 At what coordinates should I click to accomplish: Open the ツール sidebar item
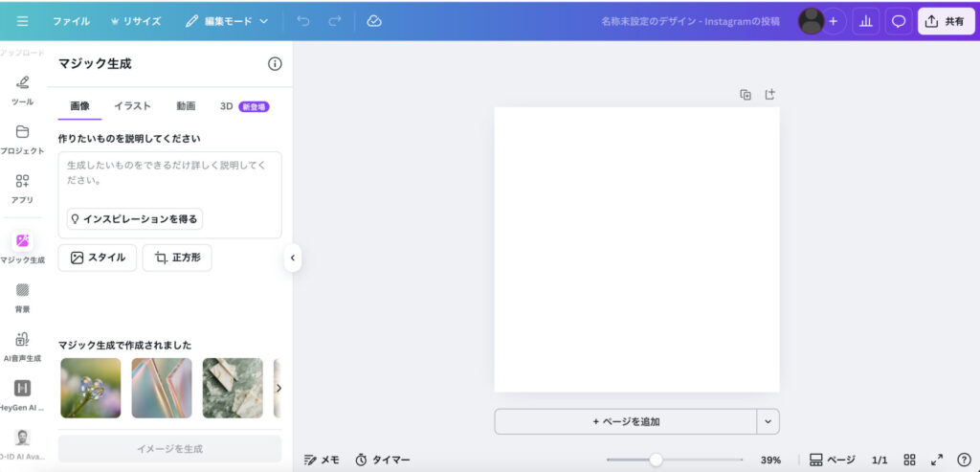(23, 91)
